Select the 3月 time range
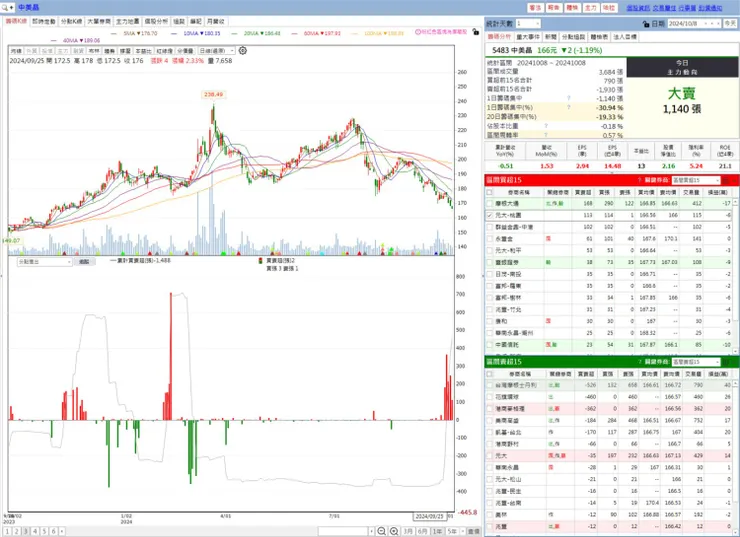Screen dimensions: 740x537 (x=408, y=531)
